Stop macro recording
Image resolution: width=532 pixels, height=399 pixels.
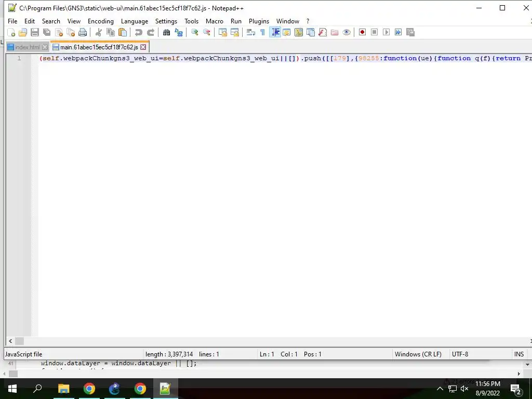point(374,32)
